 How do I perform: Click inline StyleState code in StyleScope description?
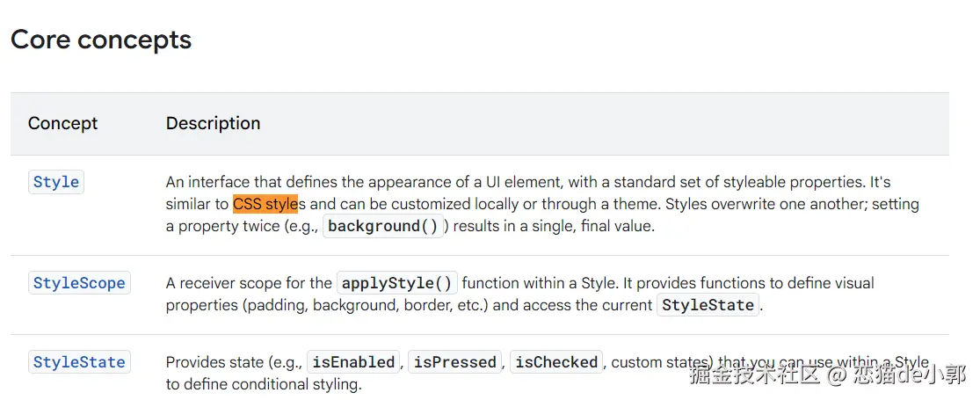(x=708, y=305)
